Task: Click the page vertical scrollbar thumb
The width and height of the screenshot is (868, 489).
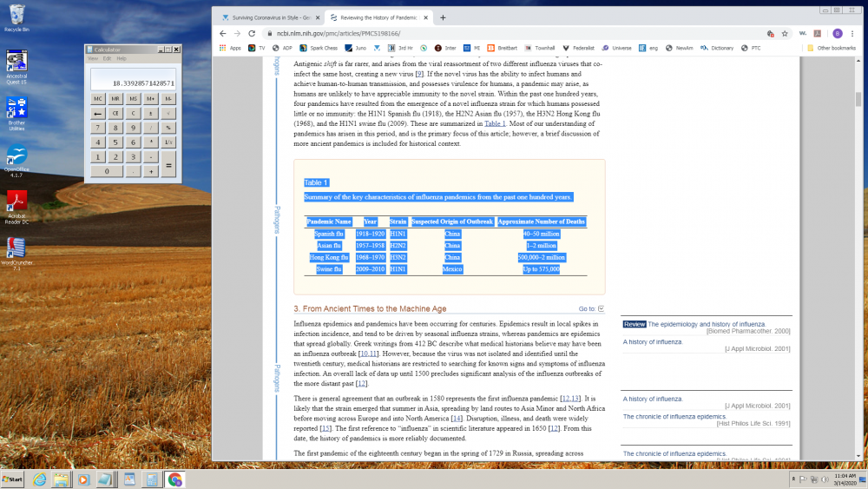Action: click(x=858, y=99)
